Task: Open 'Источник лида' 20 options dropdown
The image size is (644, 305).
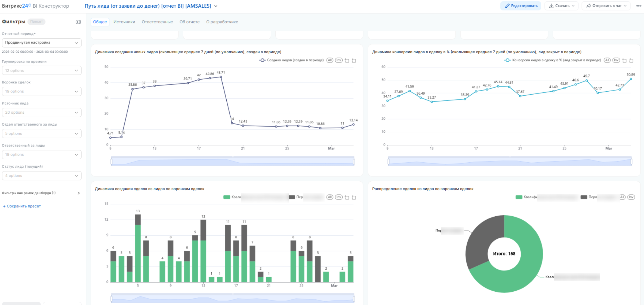Action: coord(42,113)
